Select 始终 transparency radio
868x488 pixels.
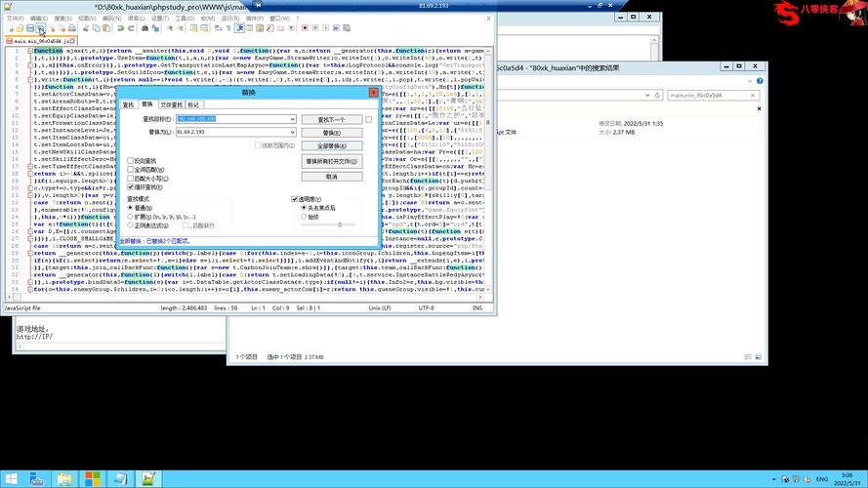[304, 217]
